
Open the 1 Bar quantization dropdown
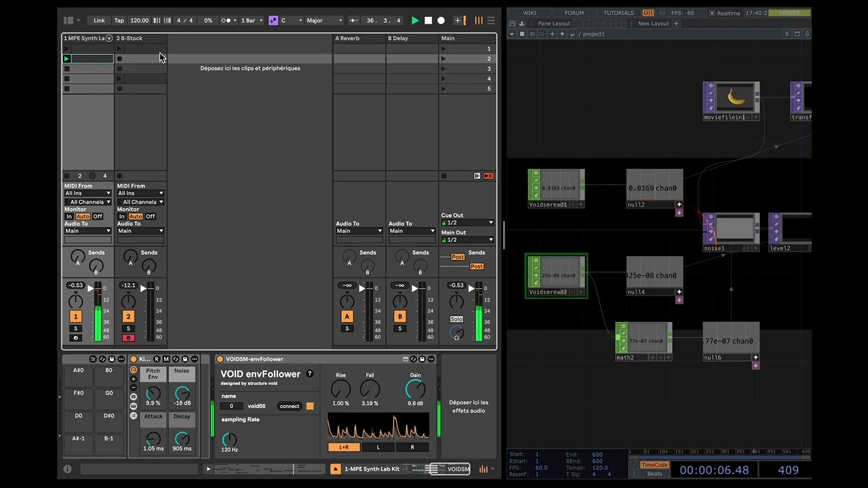[x=252, y=20]
